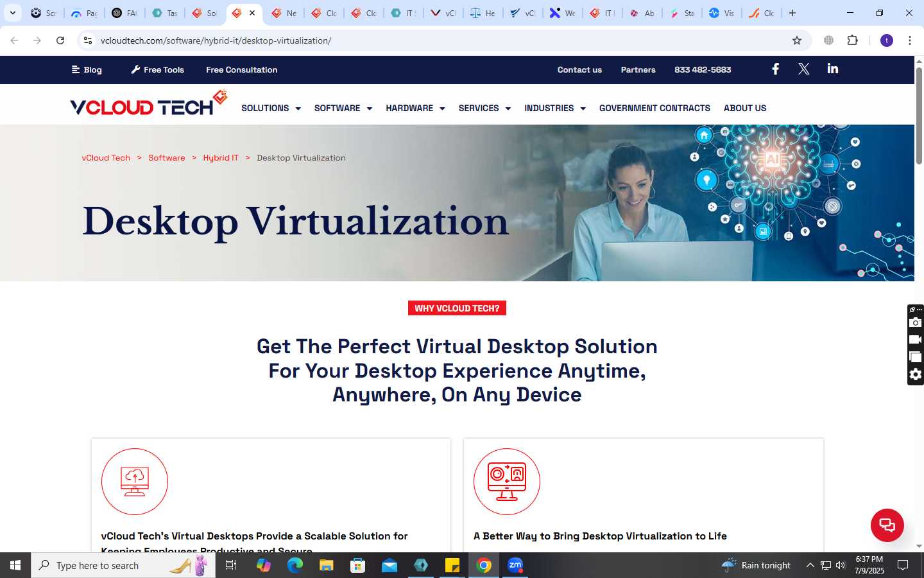This screenshot has width=924, height=578.
Task: Go back to previous page
Action: point(14,40)
